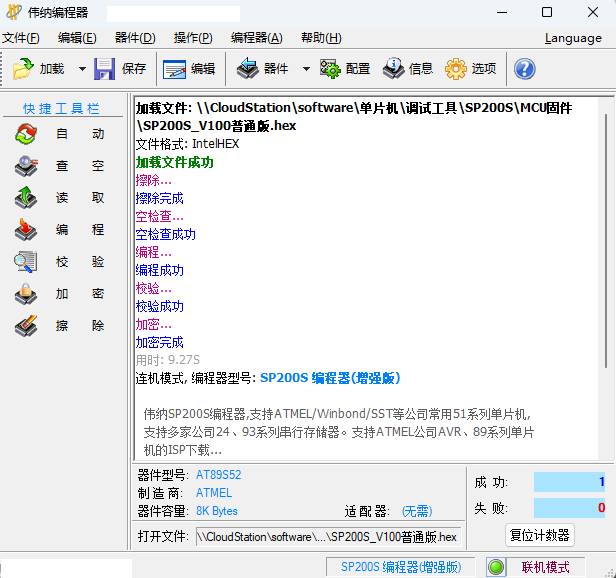Click the open file path field
Viewport: 616px width, 578px height.
coord(328,537)
